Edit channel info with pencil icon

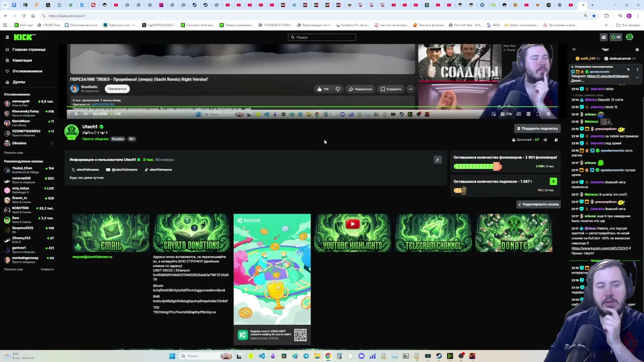[437, 160]
